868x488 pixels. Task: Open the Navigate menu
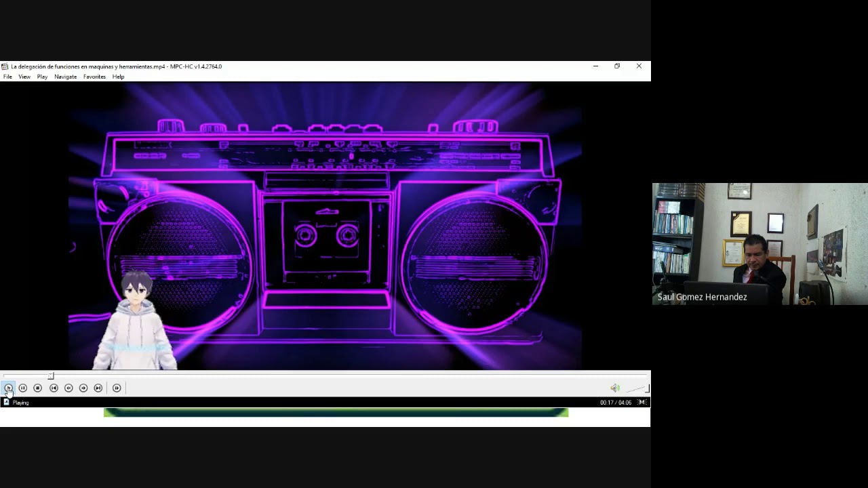pyautogui.click(x=66, y=77)
